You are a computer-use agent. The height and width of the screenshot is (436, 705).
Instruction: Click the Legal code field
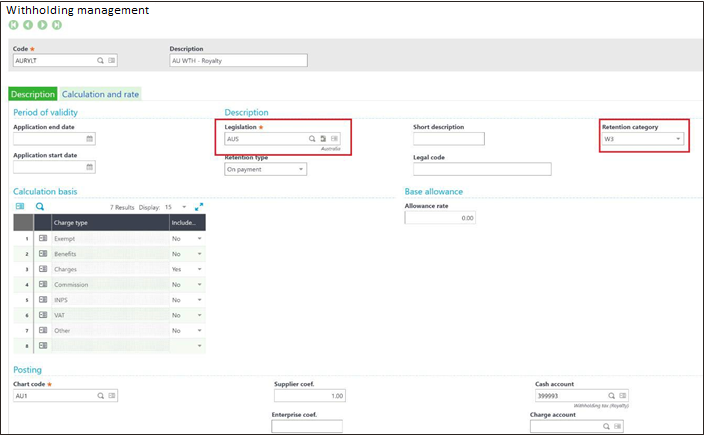pyautogui.click(x=482, y=169)
